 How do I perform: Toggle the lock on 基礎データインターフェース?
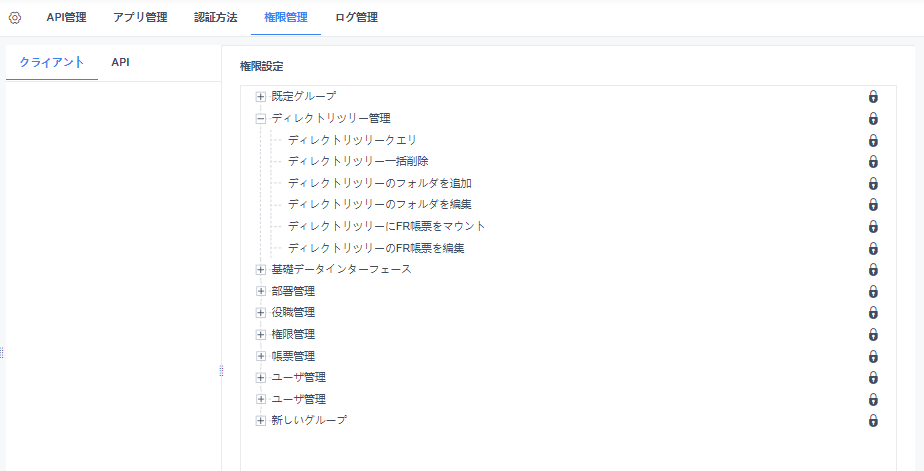(x=873, y=269)
